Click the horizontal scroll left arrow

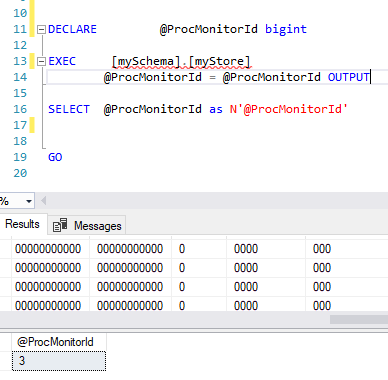pyautogui.click(x=43, y=201)
